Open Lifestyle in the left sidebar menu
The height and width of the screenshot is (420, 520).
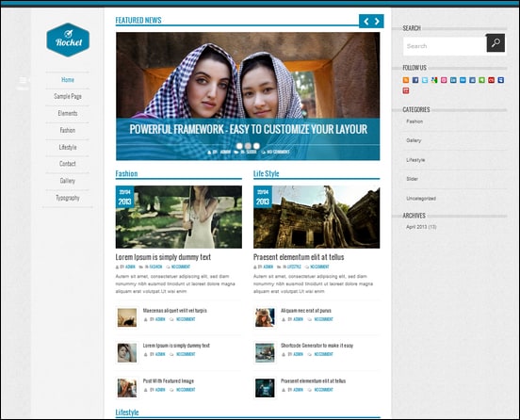click(68, 147)
